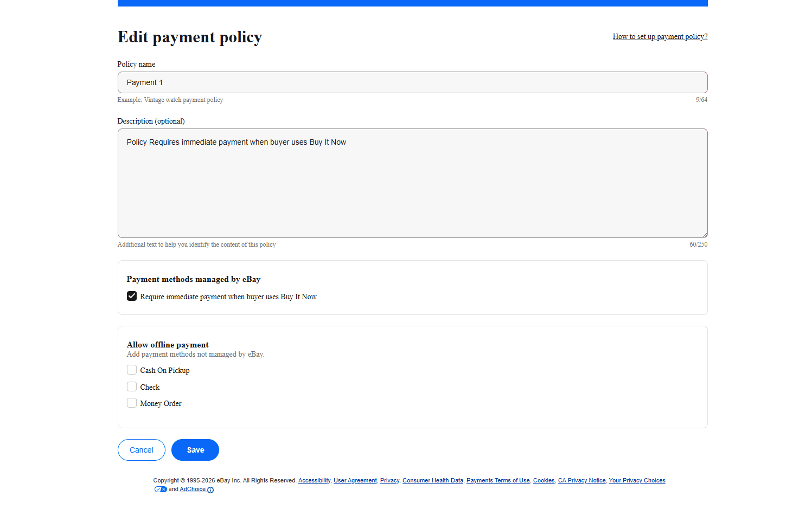Enable the Cash On Pickup payment option
The image size is (812, 509).
click(132, 370)
